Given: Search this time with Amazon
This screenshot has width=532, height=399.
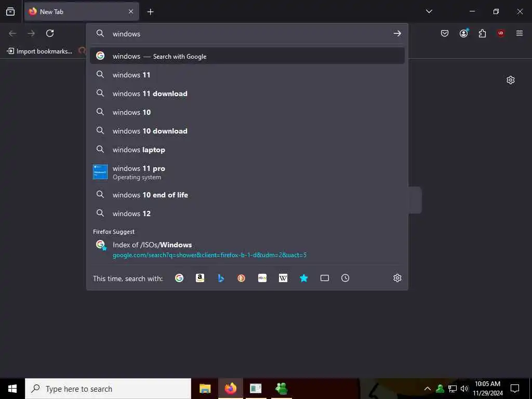Looking at the screenshot, I should (x=200, y=278).
